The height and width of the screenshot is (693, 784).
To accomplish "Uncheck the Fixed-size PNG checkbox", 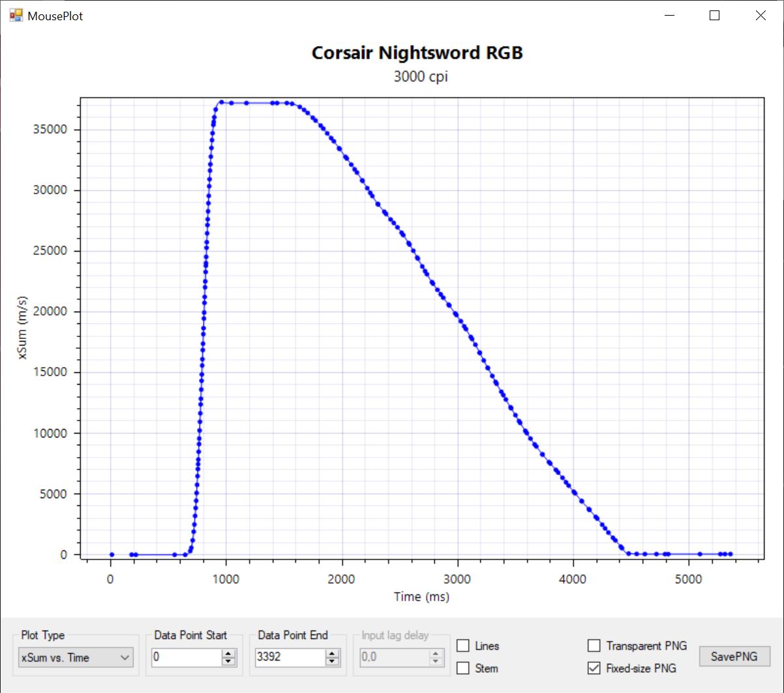I will [x=594, y=668].
